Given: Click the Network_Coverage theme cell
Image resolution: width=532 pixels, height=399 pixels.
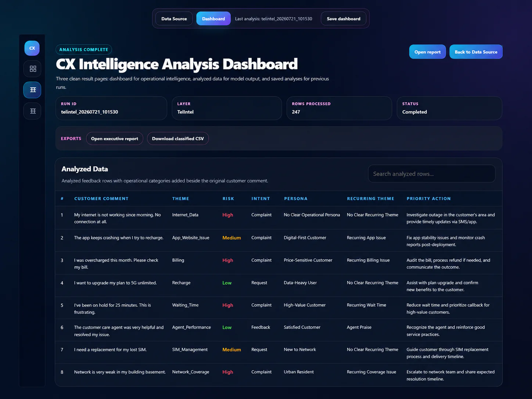Looking at the screenshot, I should pyautogui.click(x=191, y=372).
